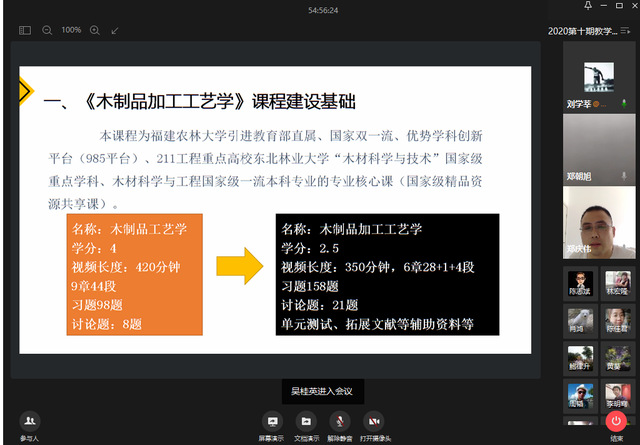This screenshot has height=445, width=640.
Task: Click the text 习题158题
Action: tap(310, 286)
